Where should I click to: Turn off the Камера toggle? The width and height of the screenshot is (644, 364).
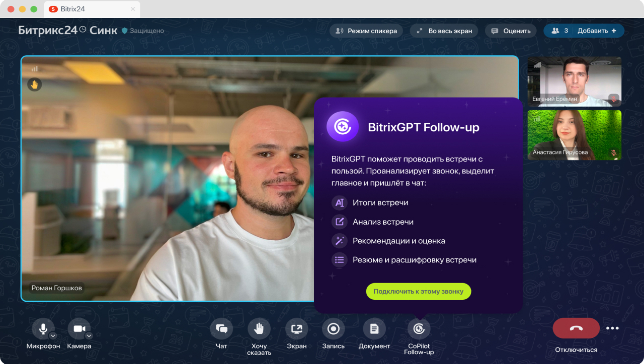pyautogui.click(x=79, y=329)
